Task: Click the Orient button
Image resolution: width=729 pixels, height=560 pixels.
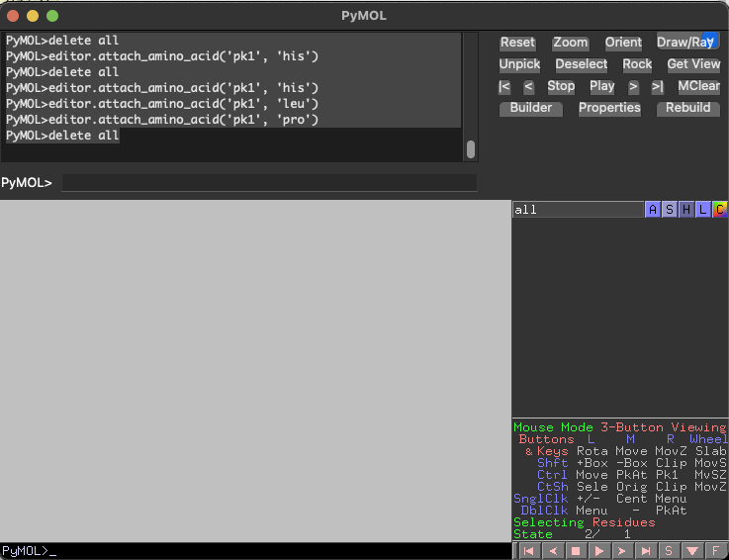Action: 623,43
